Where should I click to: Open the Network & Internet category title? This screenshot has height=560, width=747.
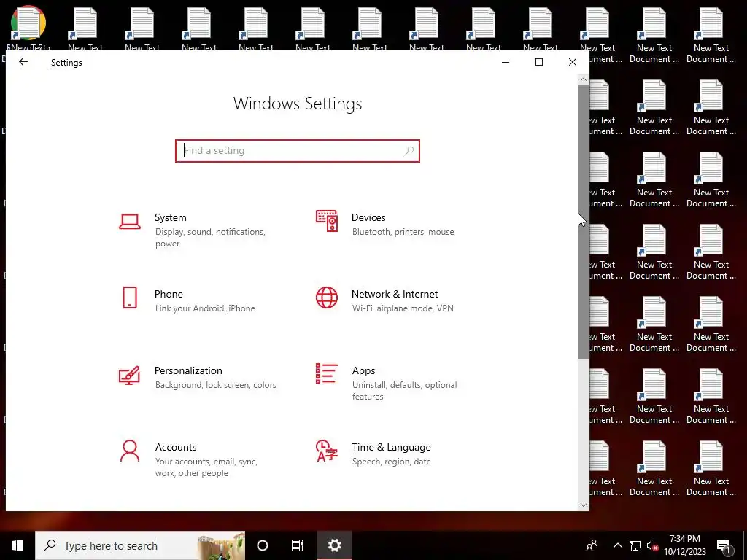click(x=395, y=294)
